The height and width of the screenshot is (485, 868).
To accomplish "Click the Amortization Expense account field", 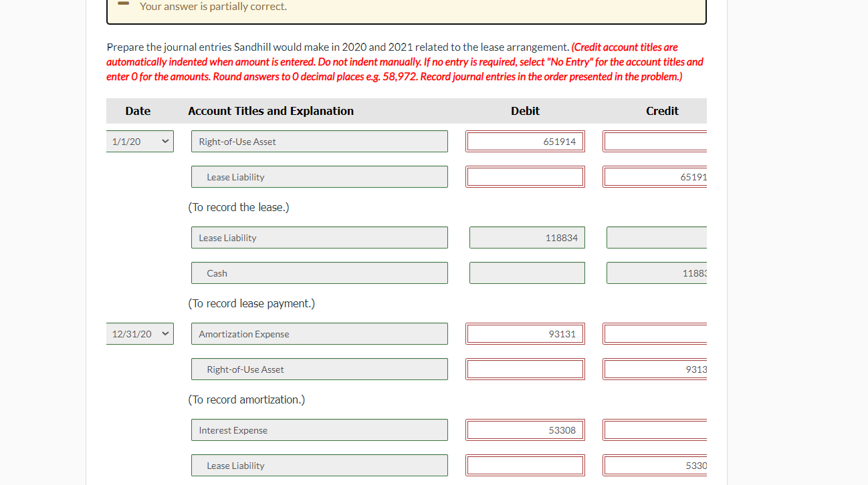I will point(319,333).
